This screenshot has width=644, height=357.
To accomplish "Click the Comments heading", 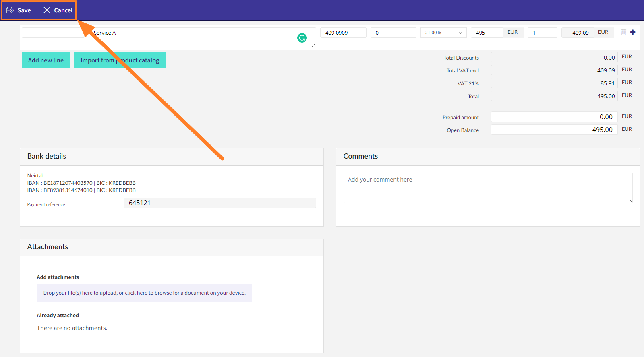I will tap(360, 156).
